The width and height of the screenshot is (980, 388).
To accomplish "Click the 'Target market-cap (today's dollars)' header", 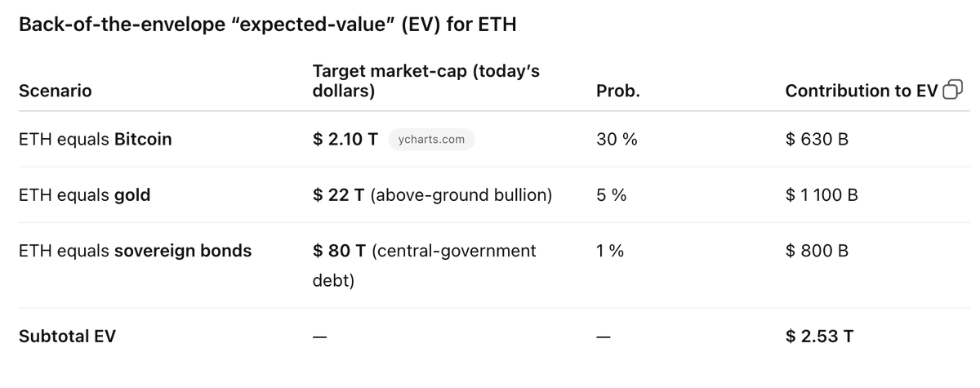I will pos(426,82).
